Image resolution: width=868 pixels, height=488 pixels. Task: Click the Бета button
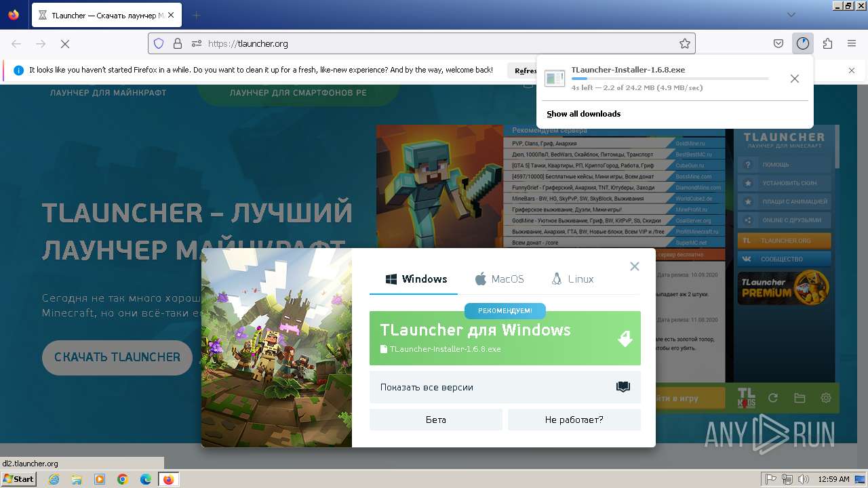click(436, 420)
